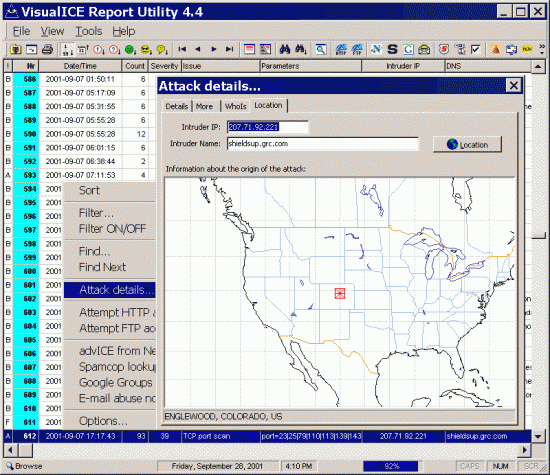Click the red shield toolbar icon
Viewport: 550px width, 475px height.
444,49
